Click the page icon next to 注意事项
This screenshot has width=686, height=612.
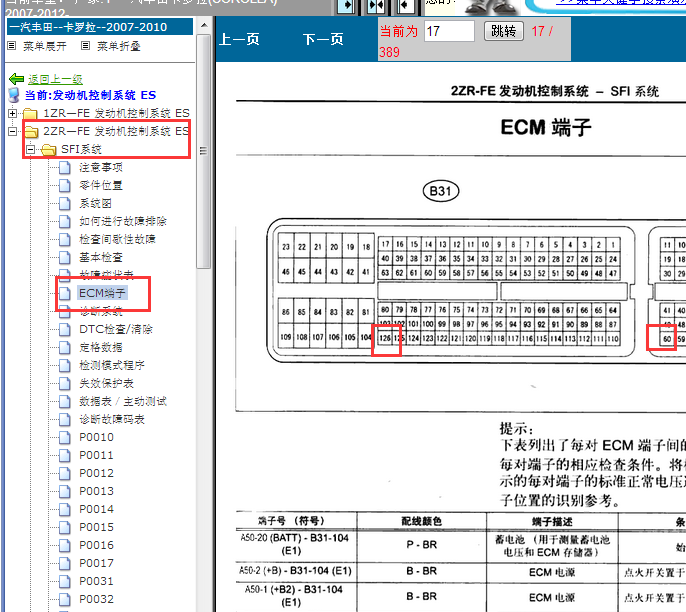point(65,168)
